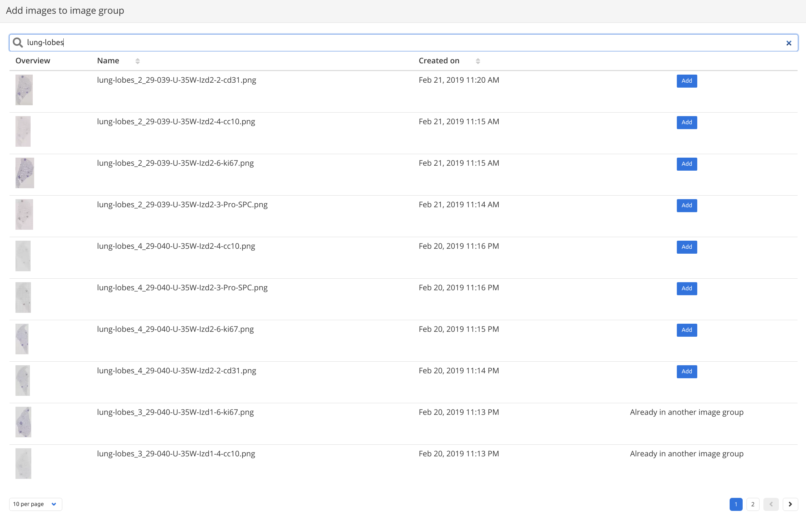Viewport: 806px width, 532px height.
Task: Sort by Created on column arrows
Action: (x=478, y=61)
